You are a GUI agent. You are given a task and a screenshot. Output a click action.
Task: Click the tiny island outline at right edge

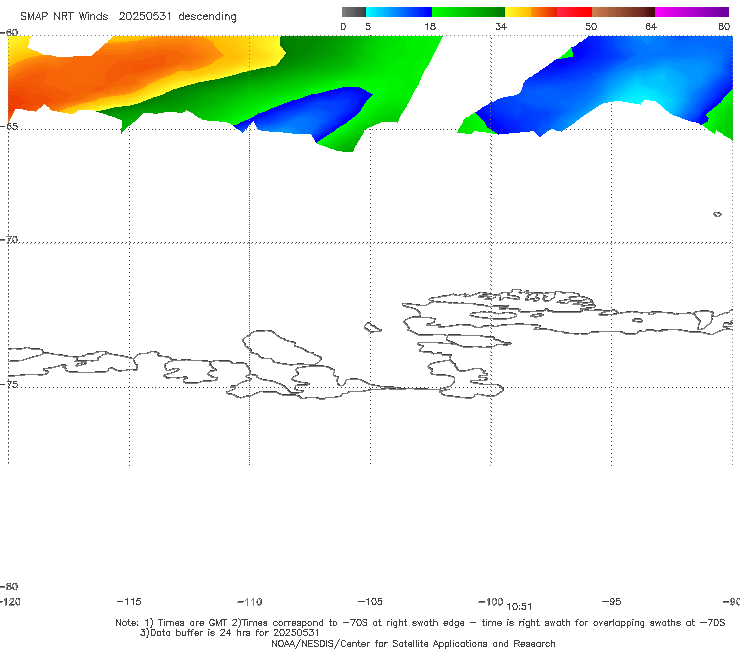tap(717, 214)
